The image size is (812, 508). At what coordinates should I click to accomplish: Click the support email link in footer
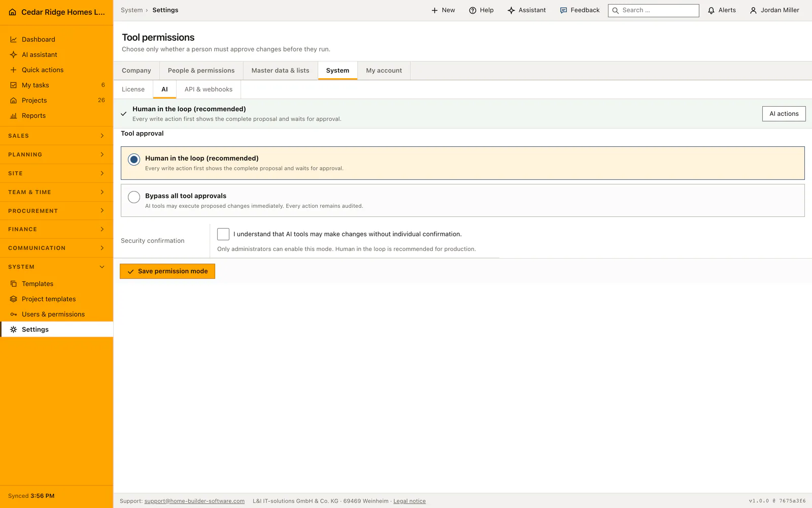click(194, 501)
